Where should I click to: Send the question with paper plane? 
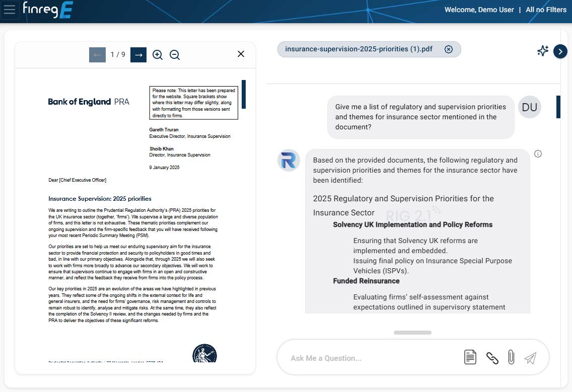pyautogui.click(x=530, y=358)
